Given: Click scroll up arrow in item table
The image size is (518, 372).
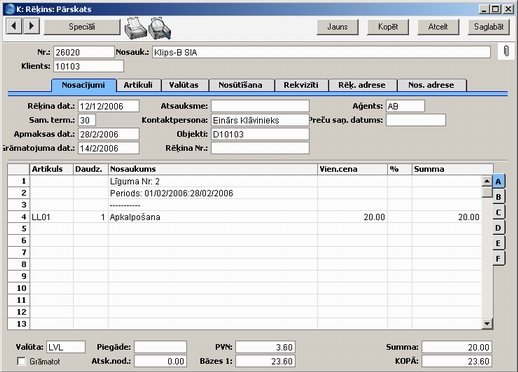Looking at the screenshot, I should [x=487, y=181].
